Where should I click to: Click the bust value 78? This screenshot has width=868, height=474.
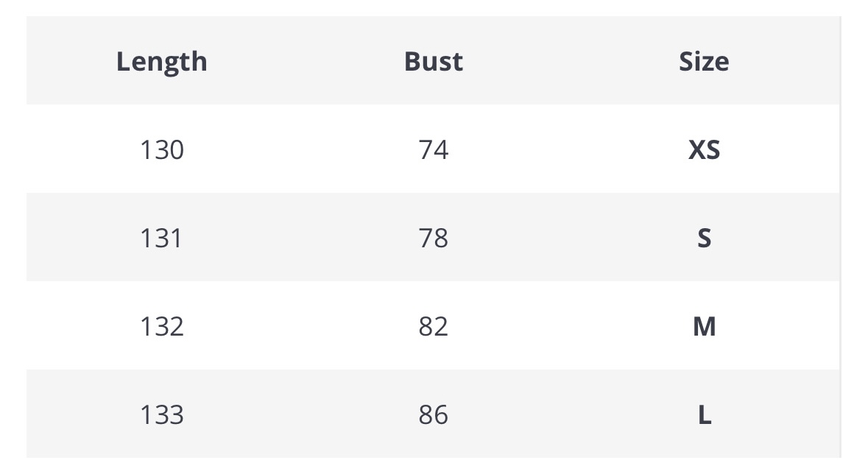click(x=434, y=238)
